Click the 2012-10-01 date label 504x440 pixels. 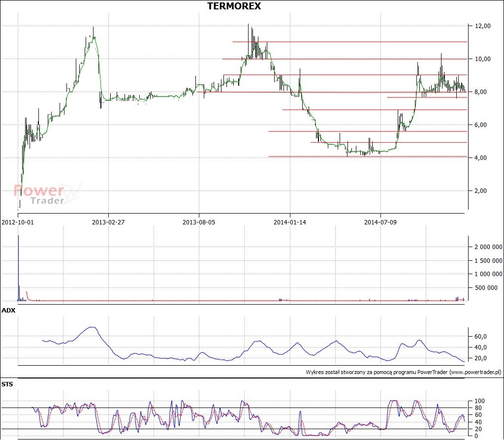18,222
